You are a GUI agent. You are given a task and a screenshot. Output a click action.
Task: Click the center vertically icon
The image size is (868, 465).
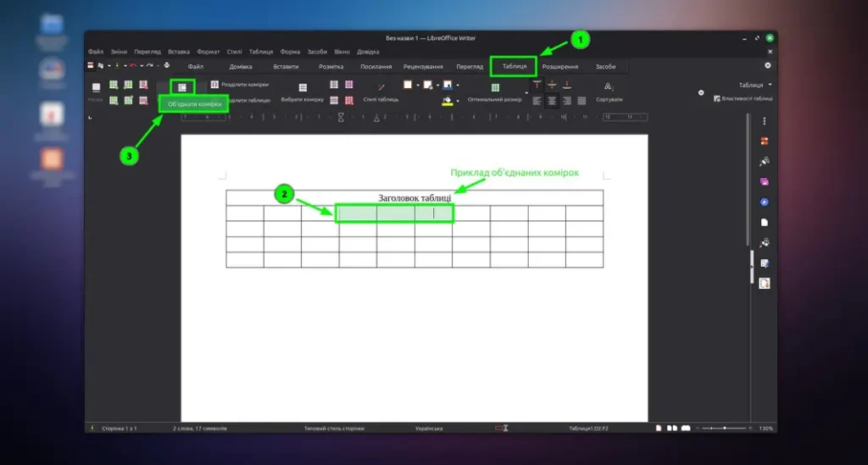pyautogui.click(x=551, y=85)
